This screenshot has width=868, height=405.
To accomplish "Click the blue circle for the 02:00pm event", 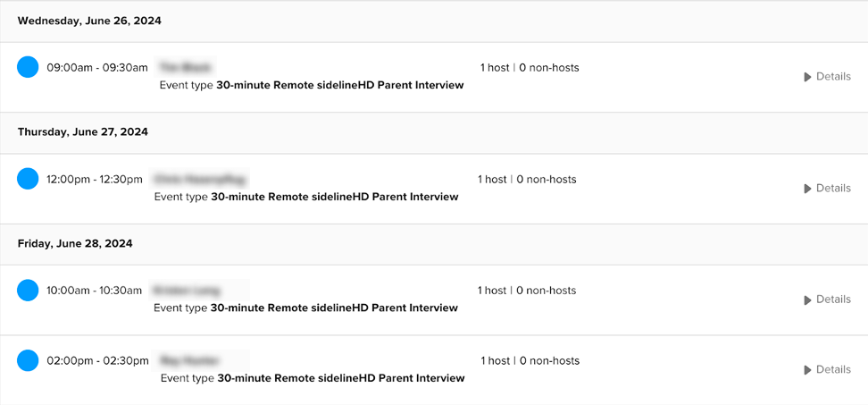I will click(x=28, y=360).
